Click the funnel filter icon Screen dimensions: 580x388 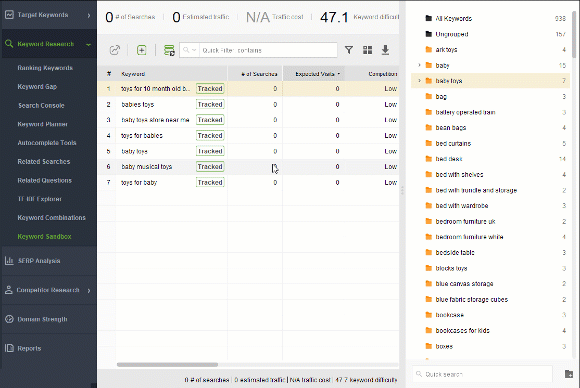tap(349, 50)
